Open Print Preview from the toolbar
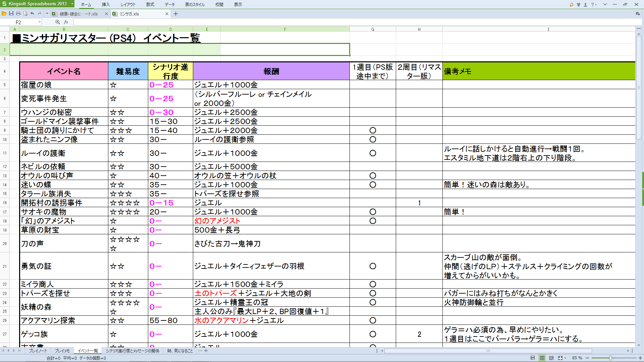This screenshot has width=644, height=362. (25, 13)
